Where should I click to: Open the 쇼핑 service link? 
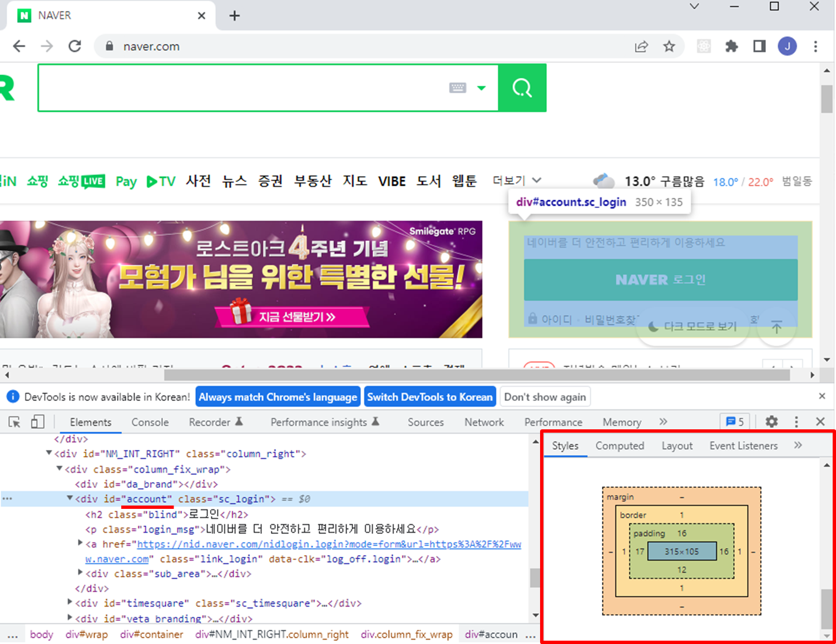point(37,181)
